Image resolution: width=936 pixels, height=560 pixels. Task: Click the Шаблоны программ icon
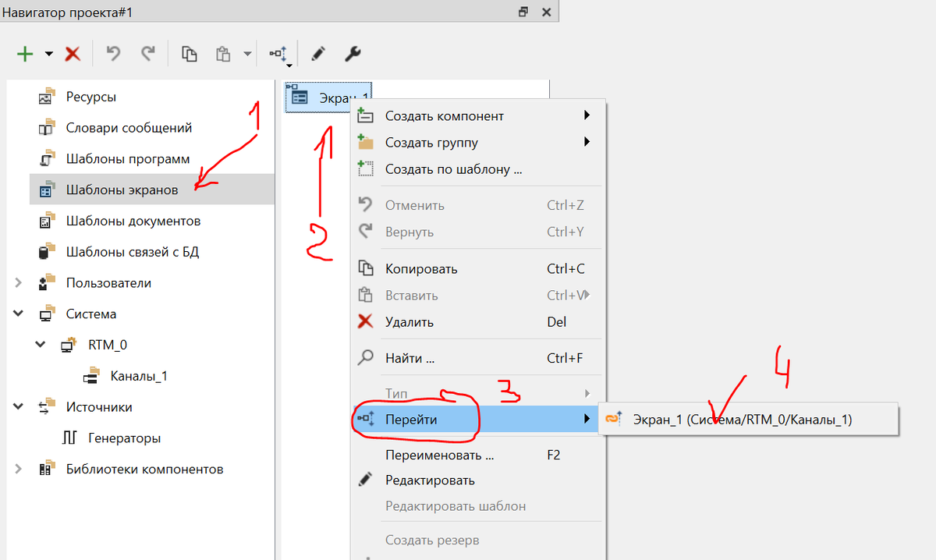tap(47, 159)
